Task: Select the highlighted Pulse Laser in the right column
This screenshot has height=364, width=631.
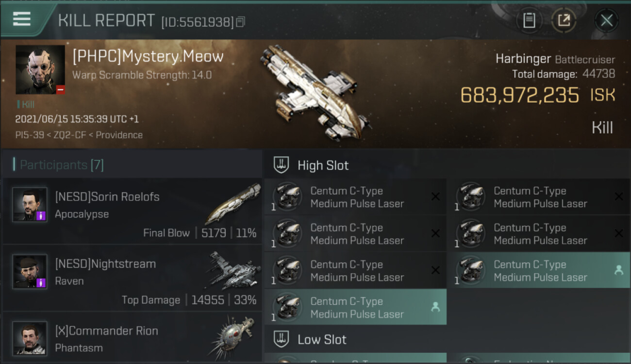Action: (x=539, y=271)
